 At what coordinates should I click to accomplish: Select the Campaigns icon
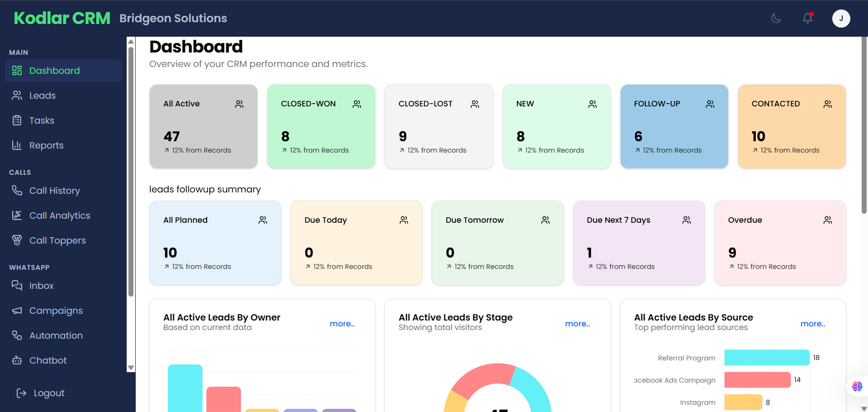pyautogui.click(x=17, y=310)
